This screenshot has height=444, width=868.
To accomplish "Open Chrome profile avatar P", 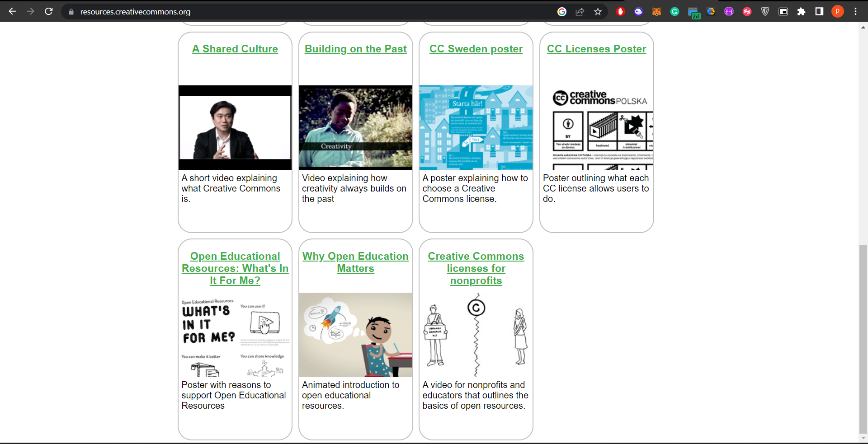I will click(837, 12).
